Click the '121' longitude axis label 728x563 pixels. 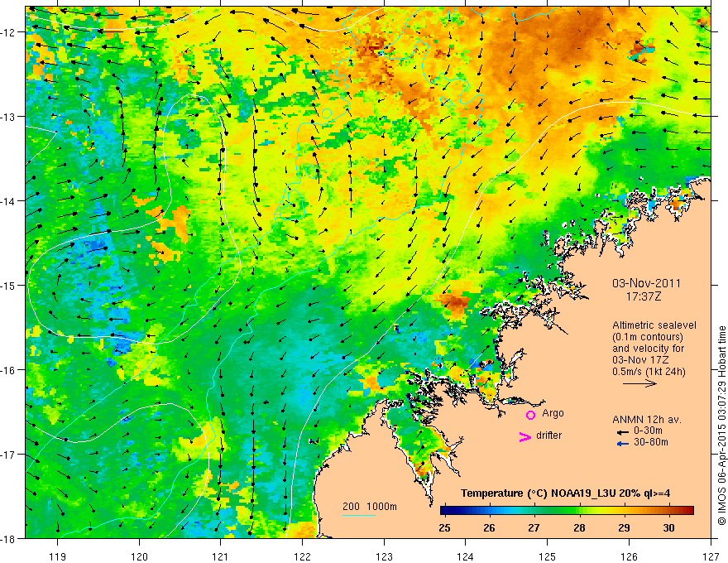[221, 556]
